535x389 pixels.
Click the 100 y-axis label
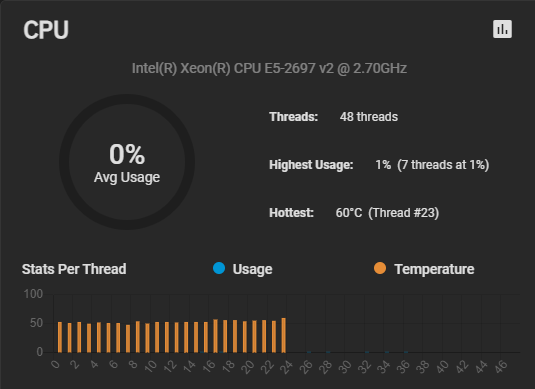click(x=33, y=294)
